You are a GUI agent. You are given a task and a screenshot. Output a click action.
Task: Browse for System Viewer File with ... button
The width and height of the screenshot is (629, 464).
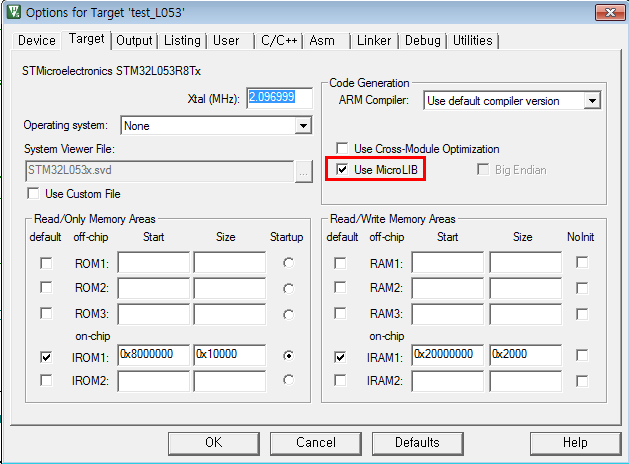[x=304, y=172]
